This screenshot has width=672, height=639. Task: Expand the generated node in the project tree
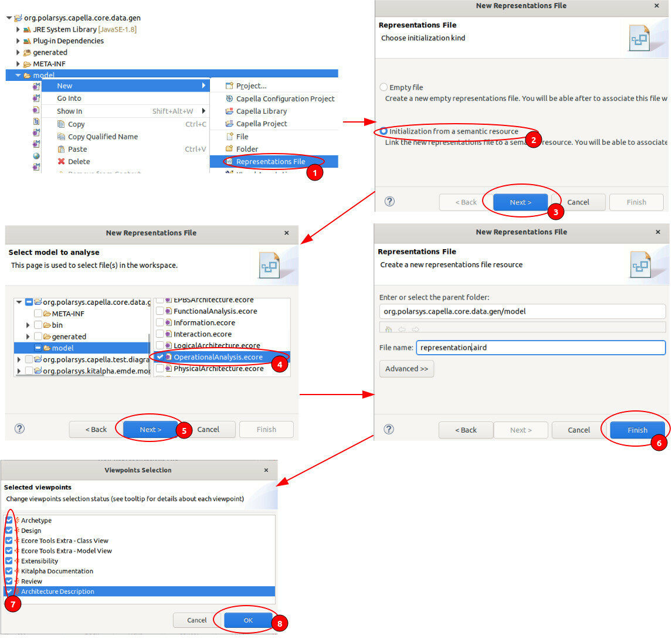click(18, 53)
